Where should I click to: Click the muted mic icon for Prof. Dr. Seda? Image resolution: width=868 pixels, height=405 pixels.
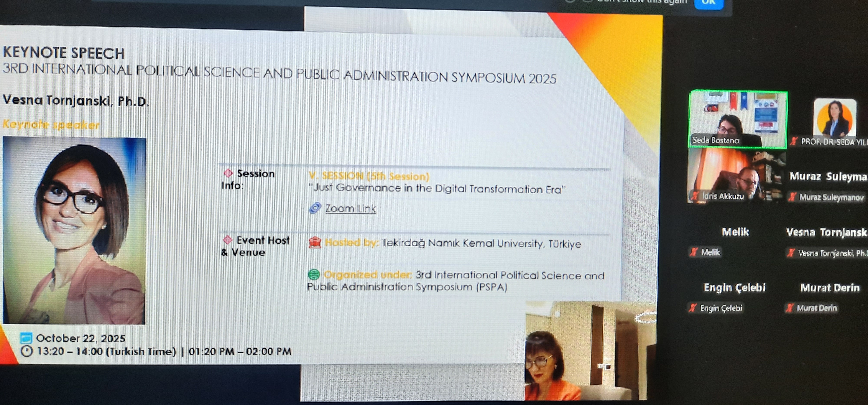click(794, 141)
